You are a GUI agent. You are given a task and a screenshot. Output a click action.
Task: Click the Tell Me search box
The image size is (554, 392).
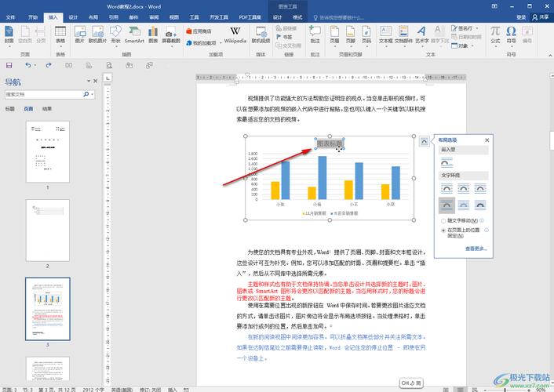[x=339, y=18]
